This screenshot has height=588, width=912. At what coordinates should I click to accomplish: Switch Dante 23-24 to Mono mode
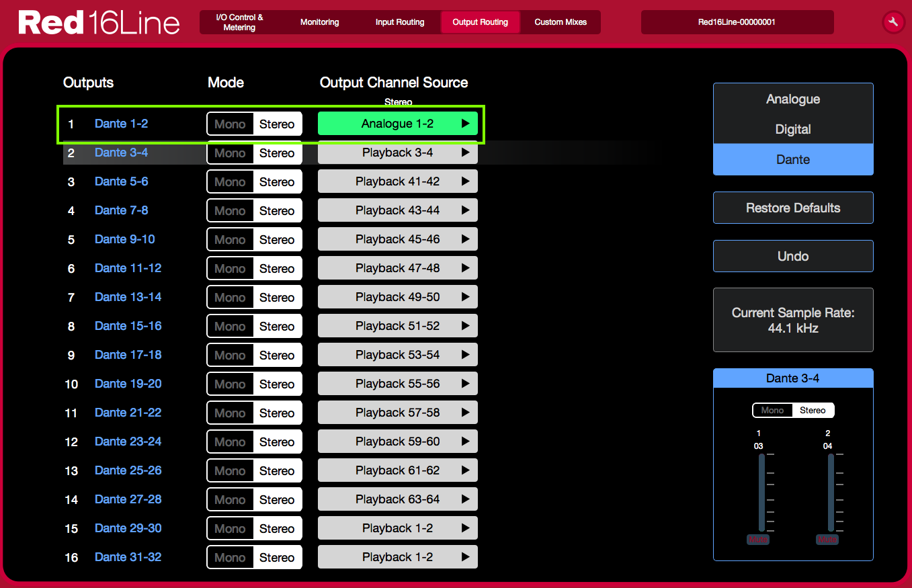click(230, 442)
